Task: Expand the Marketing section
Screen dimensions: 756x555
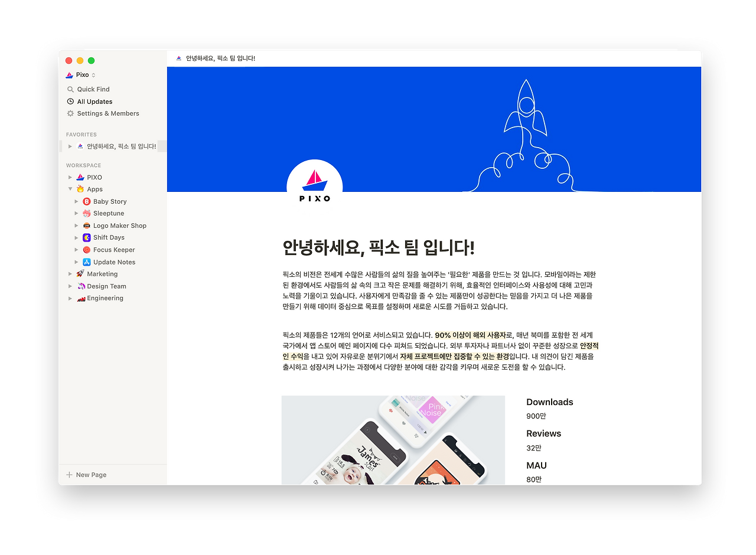Action: [x=70, y=274]
